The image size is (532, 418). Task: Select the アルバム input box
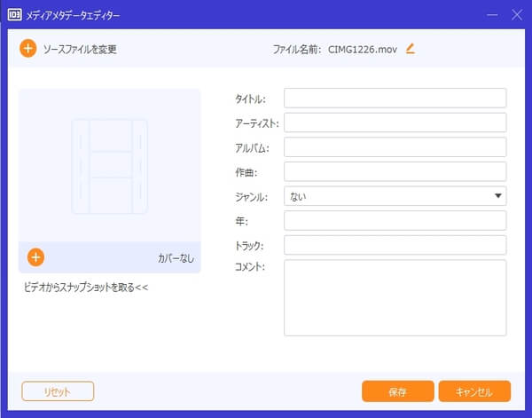pyautogui.click(x=395, y=147)
